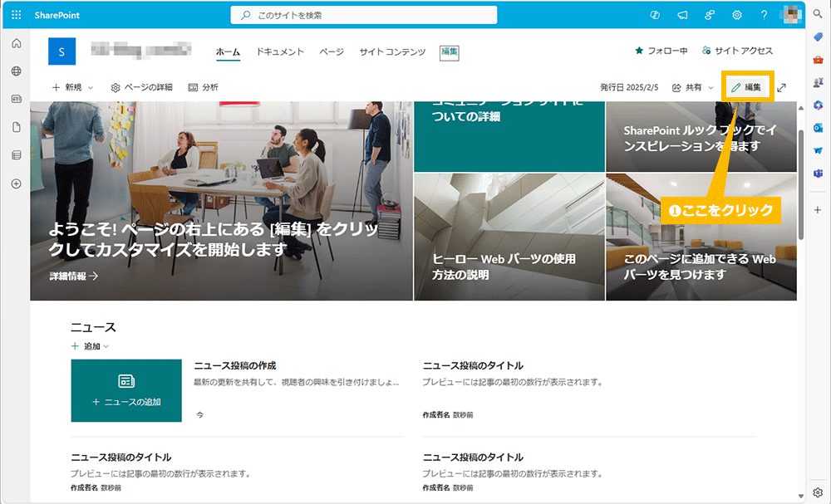Click the ニュース section heading
831x504 pixels.
(x=93, y=327)
